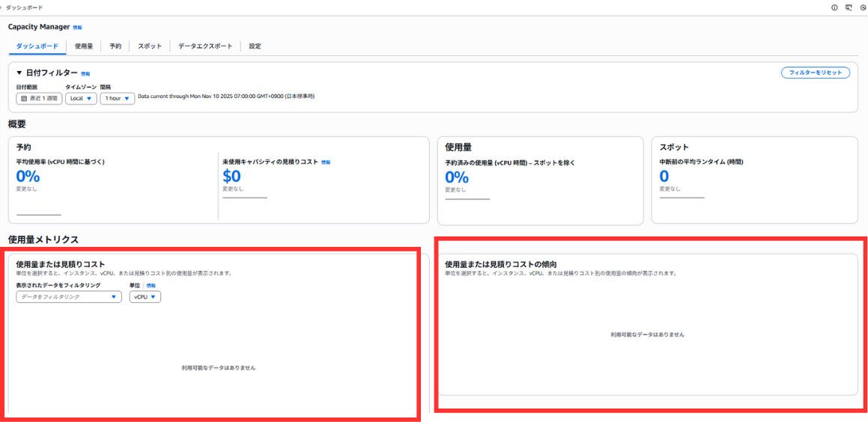The height and width of the screenshot is (422, 868).
Task: Click 情報 link beside 日付フィルター heading
Action: [x=85, y=74]
